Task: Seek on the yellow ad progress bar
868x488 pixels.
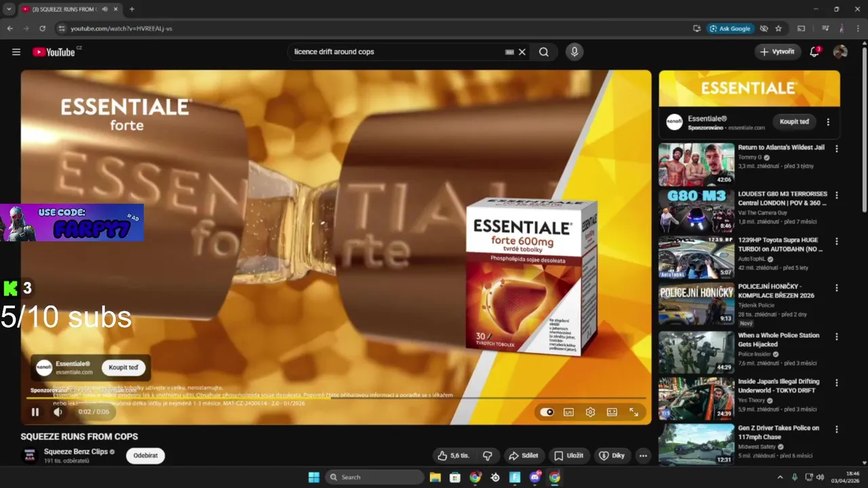Action: pos(336,398)
